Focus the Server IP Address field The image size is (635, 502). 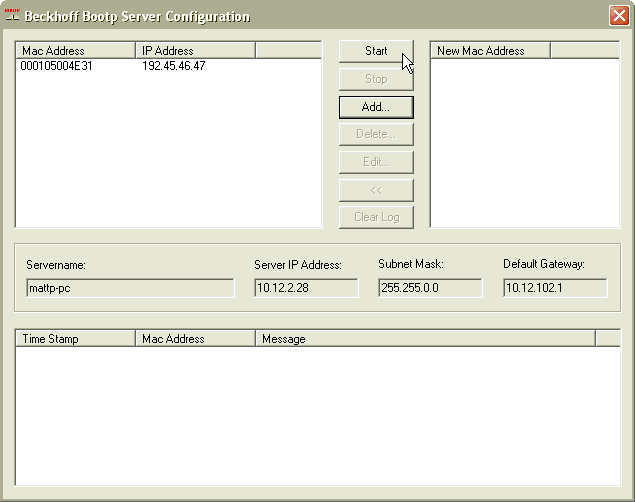tap(306, 288)
